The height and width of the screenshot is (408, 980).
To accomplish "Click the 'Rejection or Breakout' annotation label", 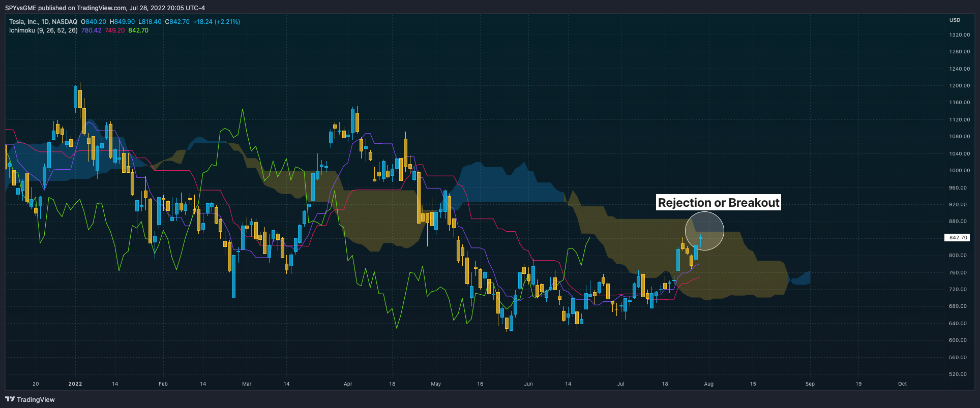I will 719,203.
